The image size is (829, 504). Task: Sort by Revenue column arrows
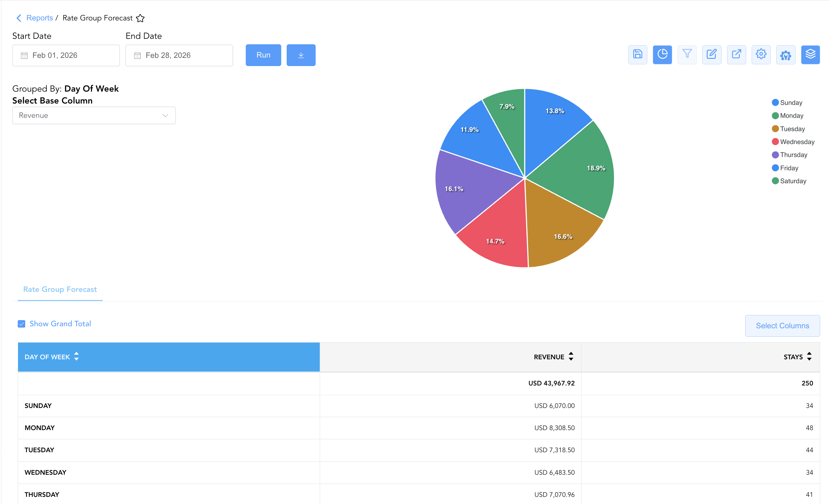pyautogui.click(x=571, y=357)
